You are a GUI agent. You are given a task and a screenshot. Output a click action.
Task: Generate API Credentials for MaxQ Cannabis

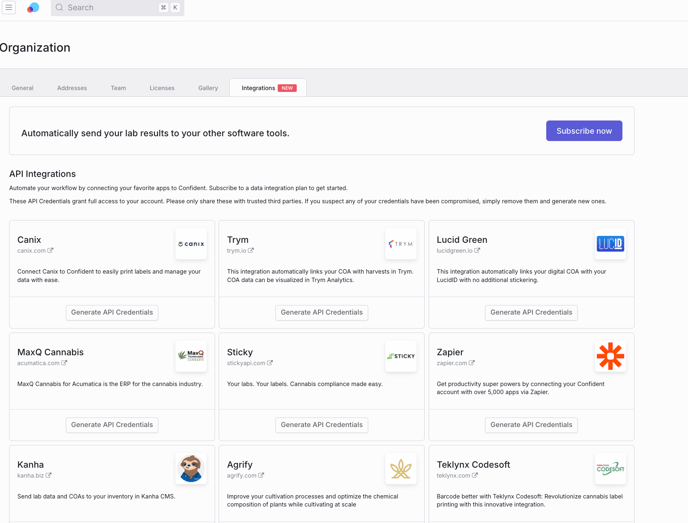[x=112, y=425]
